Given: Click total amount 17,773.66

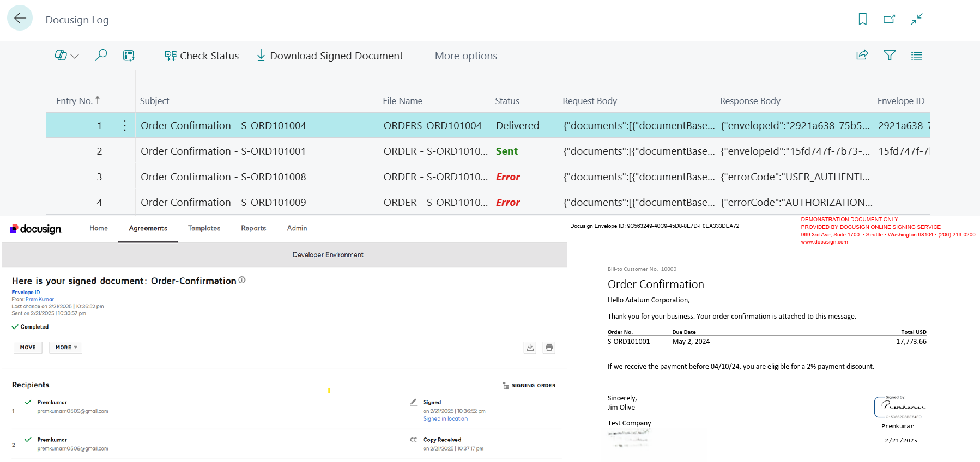Looking at the screenshot, I should click(x=911, y=342).
